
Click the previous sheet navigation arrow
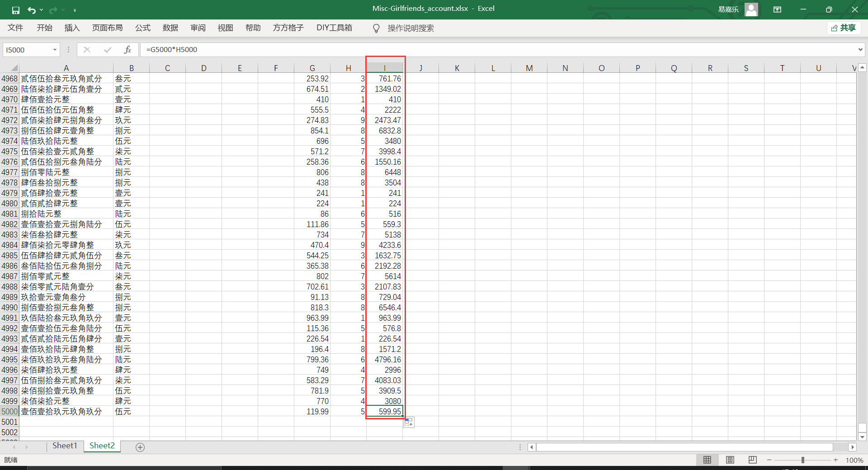click(x=14, y=447)
